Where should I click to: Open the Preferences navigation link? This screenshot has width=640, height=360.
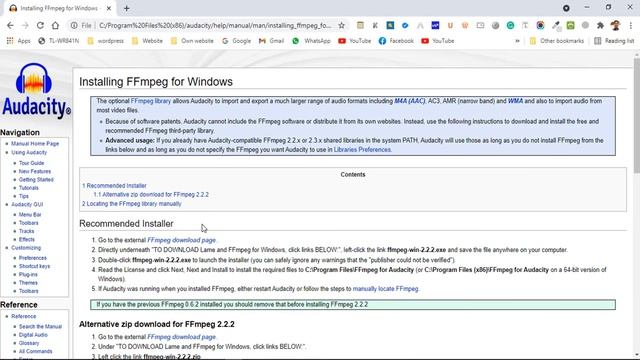pos(33,258)
